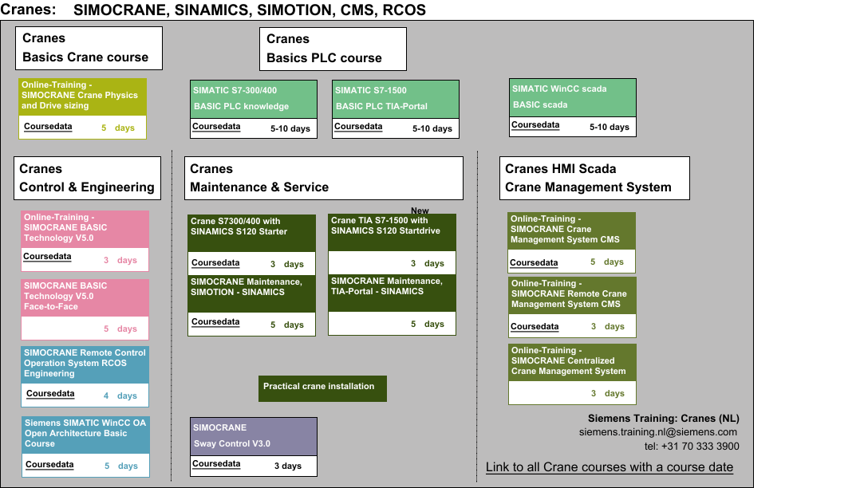This screenshot has height=488, width=868.
Task: Open SIMOCRANE BASIC Technology V5.0 Face-to-Face course
Action: coord(85,296)
